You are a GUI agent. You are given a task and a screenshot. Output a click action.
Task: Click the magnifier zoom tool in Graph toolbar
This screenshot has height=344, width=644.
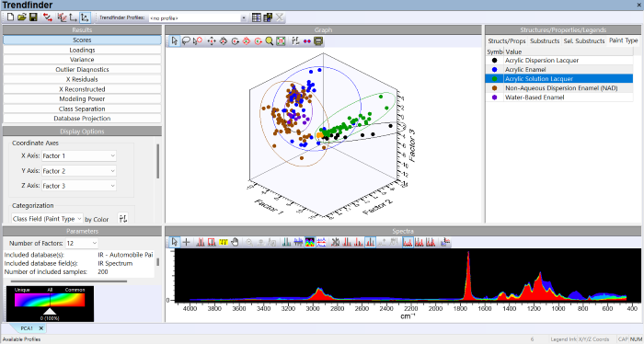coord(270,41)
